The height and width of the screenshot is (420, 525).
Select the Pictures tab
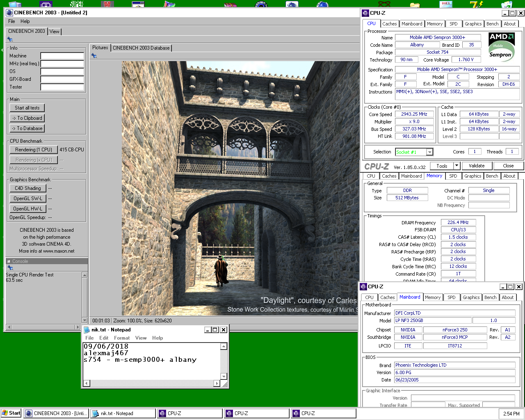[x=100, y=48]
